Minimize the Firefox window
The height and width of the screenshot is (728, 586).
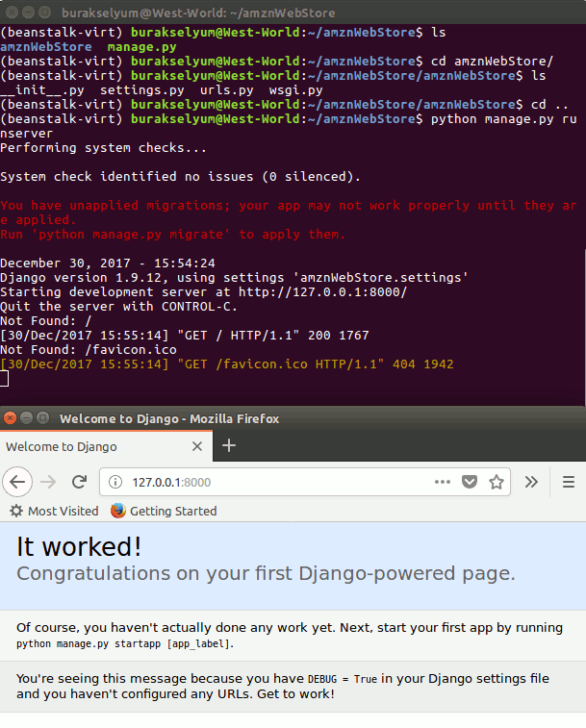(27, 418)
